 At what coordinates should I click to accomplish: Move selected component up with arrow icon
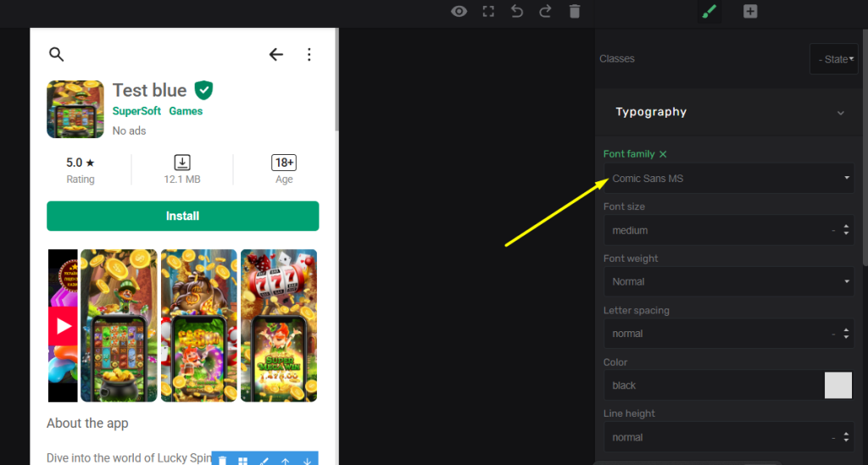pos(286,461)
